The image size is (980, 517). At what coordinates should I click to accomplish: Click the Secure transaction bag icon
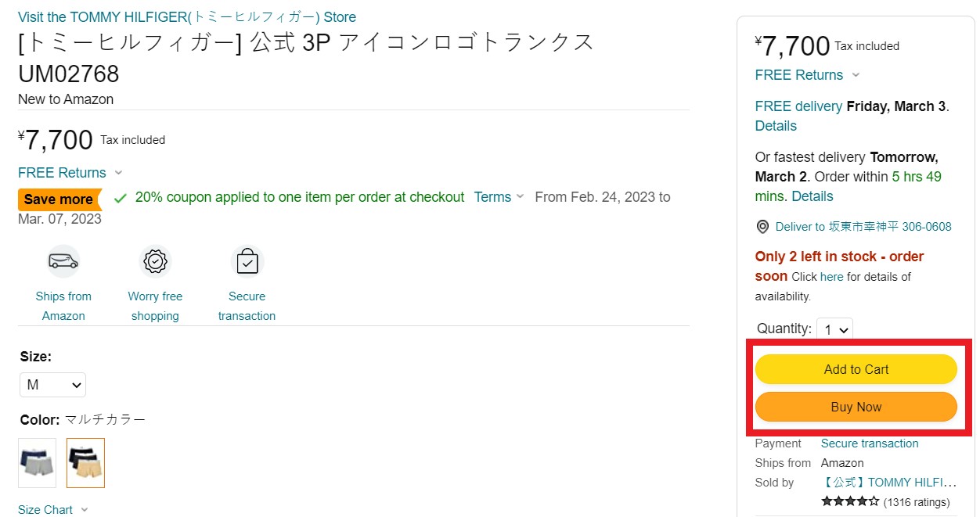click(x=247, y=261)
